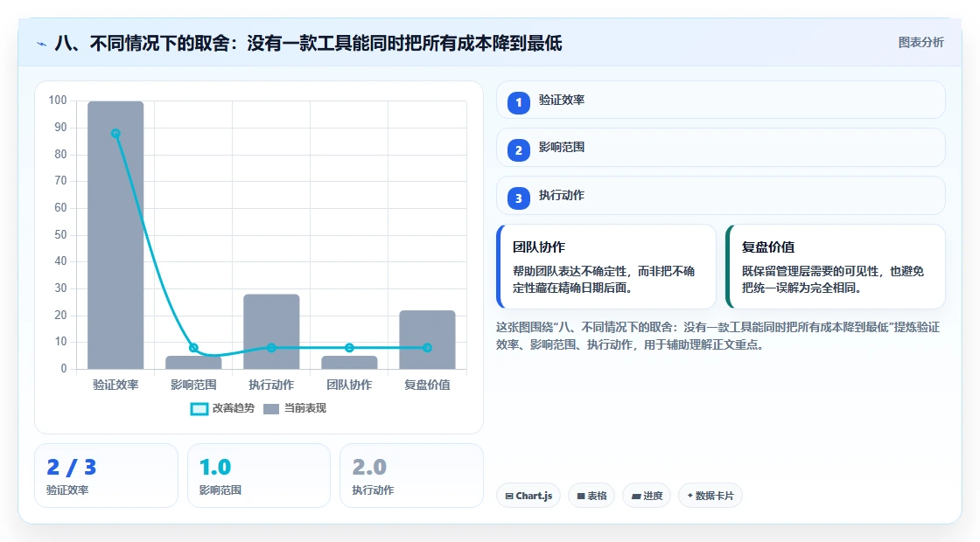Click numbered badge 2 for 影响范围
The width and height of the screenshot is (980, 542).
point(518,149)
